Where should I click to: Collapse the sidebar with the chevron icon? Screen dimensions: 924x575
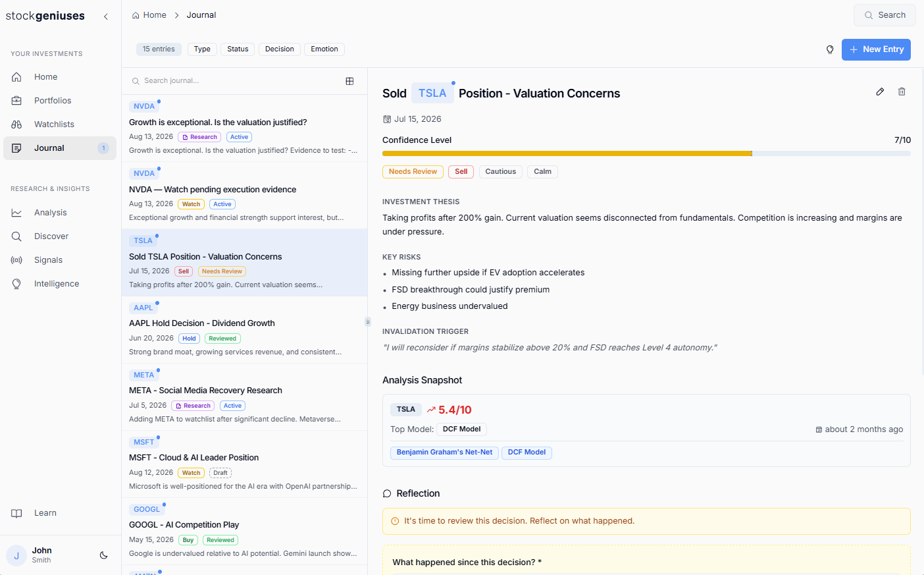(x=106, y=16)
